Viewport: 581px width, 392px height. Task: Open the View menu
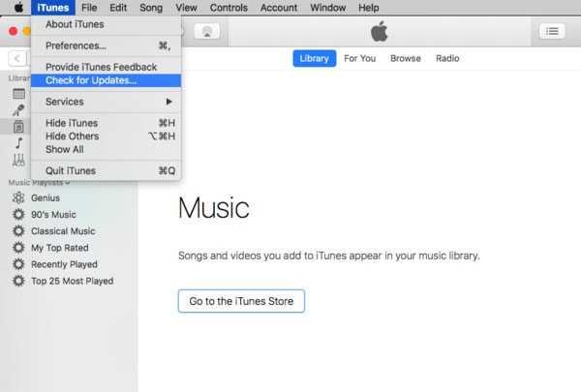point(186,8)
